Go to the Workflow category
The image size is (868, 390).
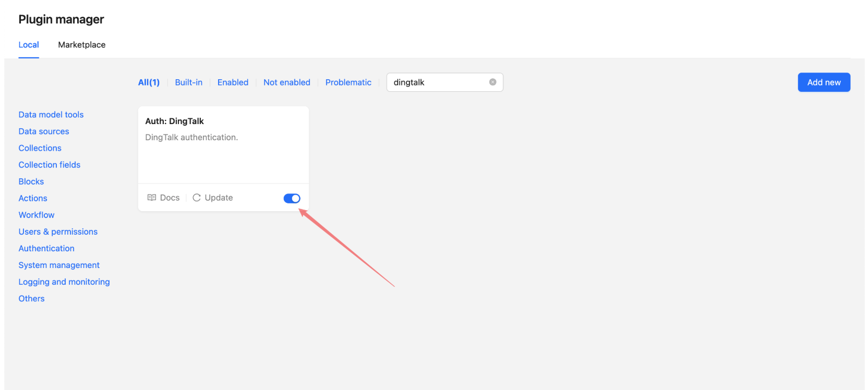(37, 215)
